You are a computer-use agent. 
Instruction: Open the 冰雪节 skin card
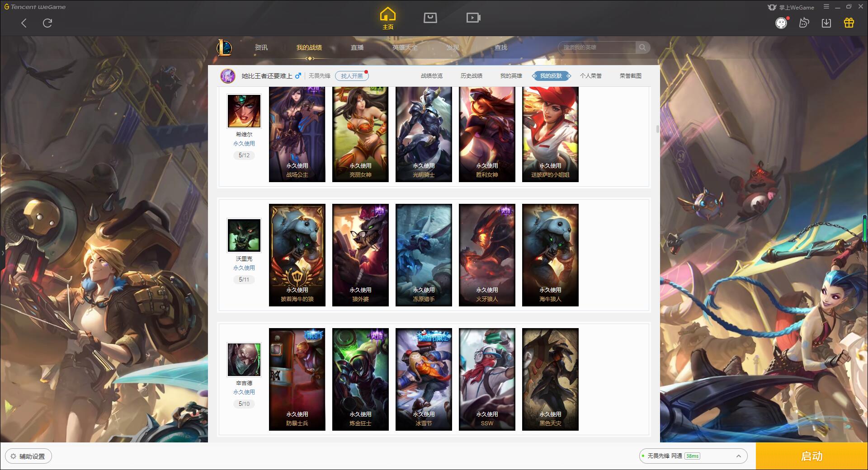[x=424, y=379]
